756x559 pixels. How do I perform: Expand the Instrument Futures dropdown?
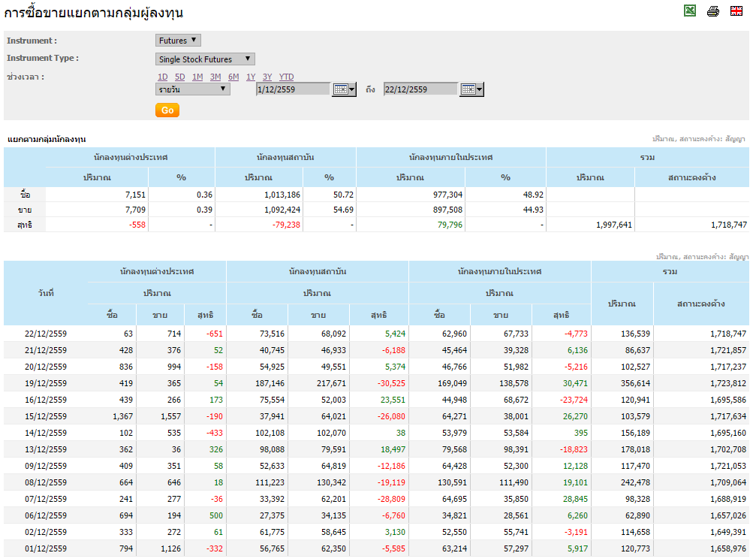178,41
